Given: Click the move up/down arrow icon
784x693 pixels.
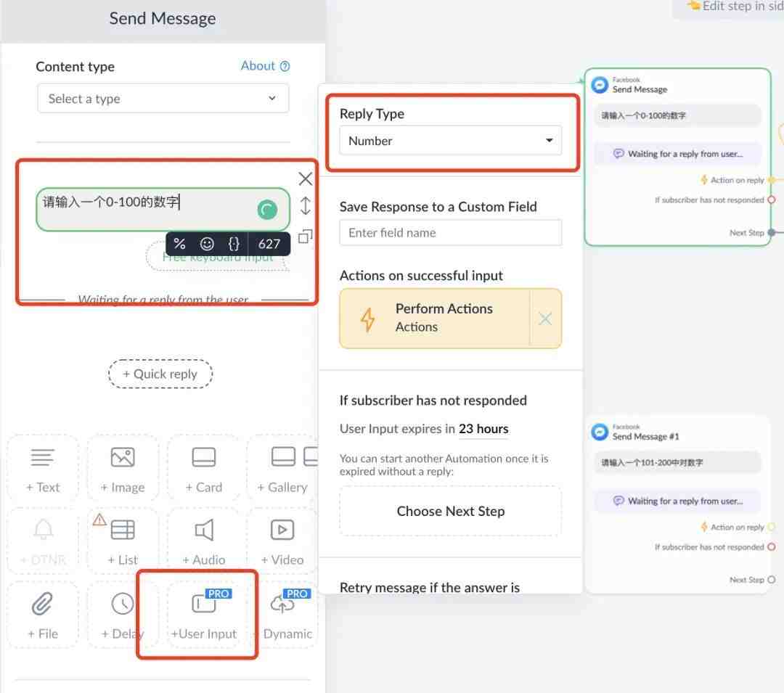Looking at the screenshot, I should [305, 206].
